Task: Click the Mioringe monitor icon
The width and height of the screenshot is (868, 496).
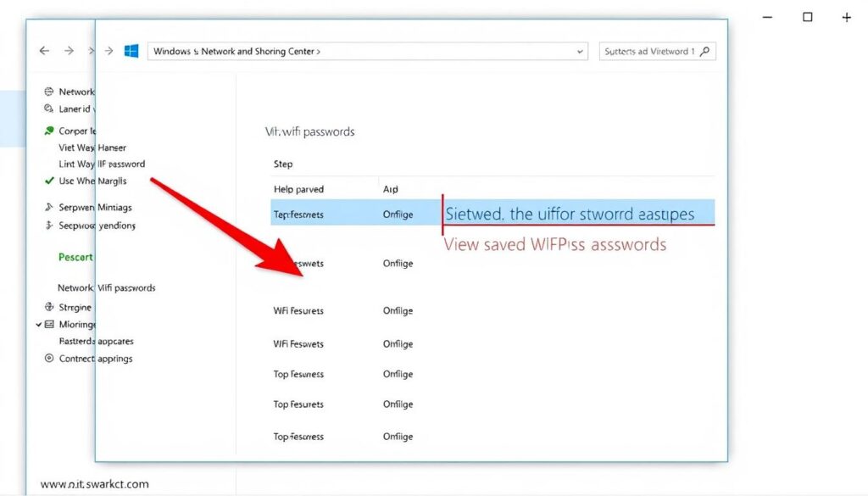Action: coord(48,324)
